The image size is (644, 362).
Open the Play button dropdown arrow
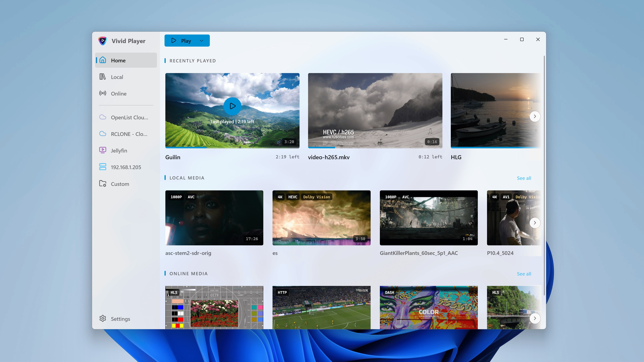point(201,41)
